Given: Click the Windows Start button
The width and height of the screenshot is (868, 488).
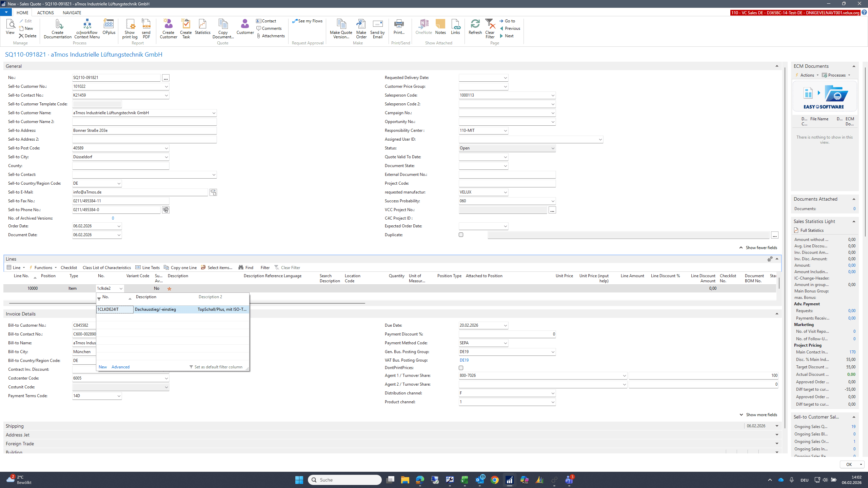Looking at the screenshot, I should (299, 480).
